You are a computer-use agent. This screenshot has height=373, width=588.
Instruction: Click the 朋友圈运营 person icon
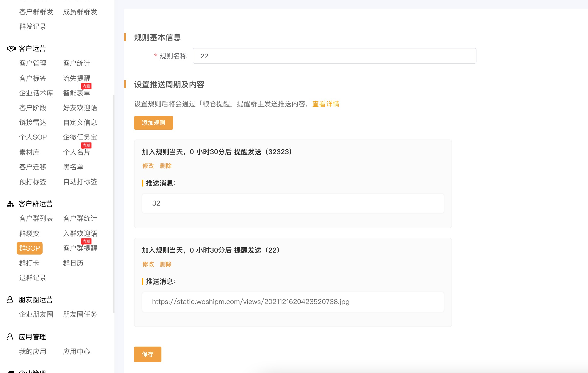pyautogui.click(x=10, y=299)
